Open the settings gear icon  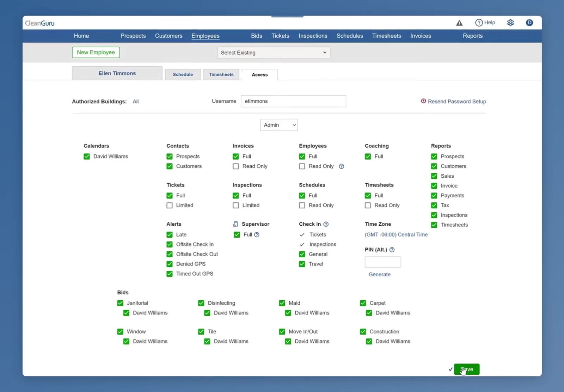pyautogui.click(x=510, y=23)
